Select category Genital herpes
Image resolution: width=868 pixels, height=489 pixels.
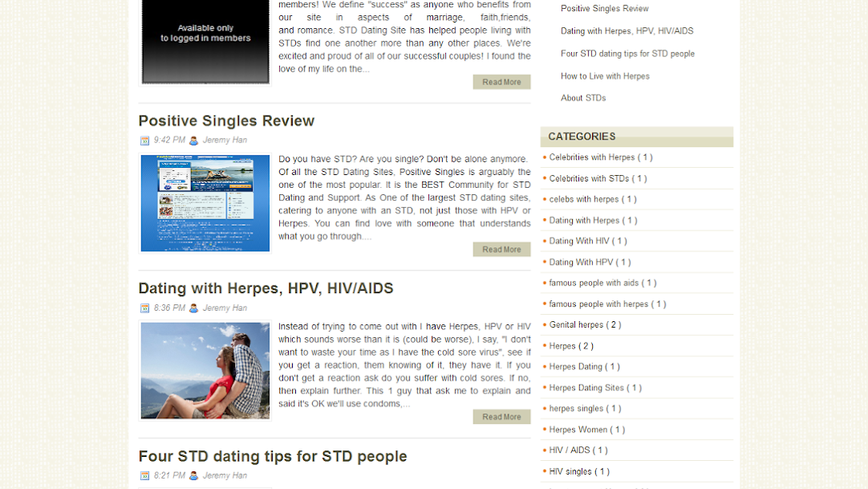click(576, 325)
